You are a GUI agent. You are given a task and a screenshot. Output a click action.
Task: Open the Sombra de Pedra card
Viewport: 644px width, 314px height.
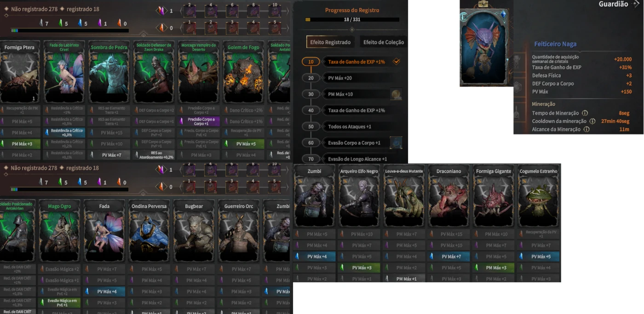click(x=109, y=72)
